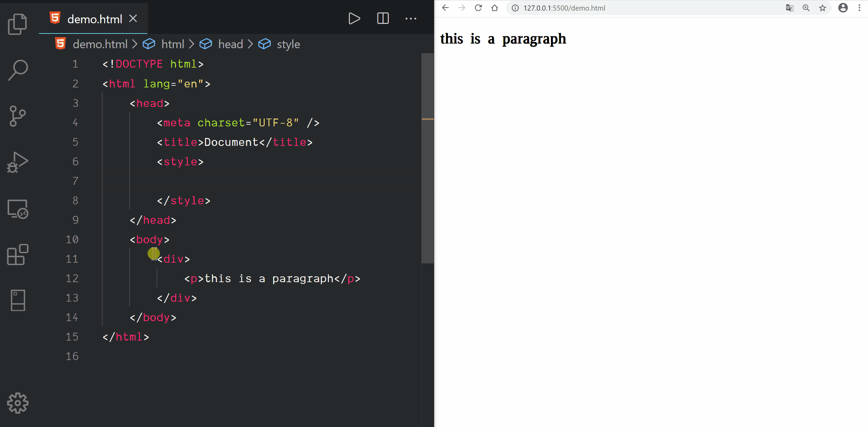Viewport: 868px width, 427px height.
Task: Split the editor to the right
Action: coord(383,18)
